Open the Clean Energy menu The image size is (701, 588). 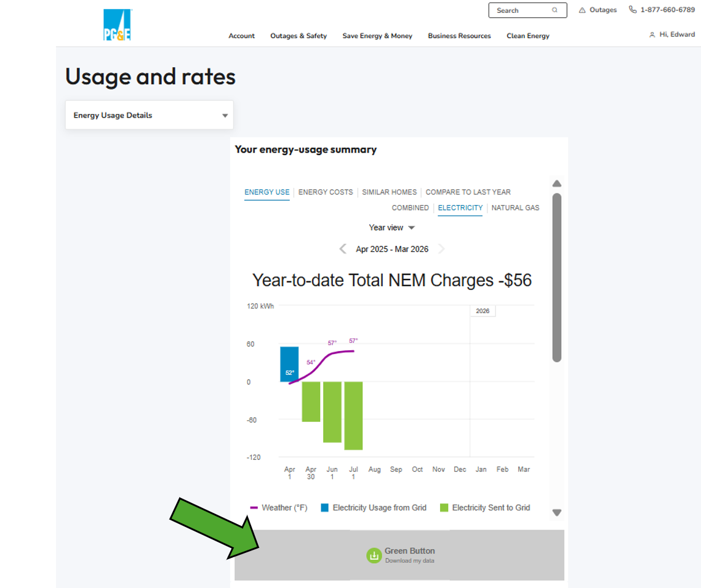[x=528, y=36]
